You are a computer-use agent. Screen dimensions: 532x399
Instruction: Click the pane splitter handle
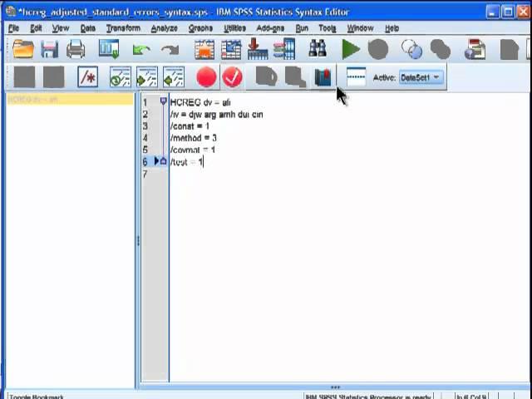tap(138, 241)
